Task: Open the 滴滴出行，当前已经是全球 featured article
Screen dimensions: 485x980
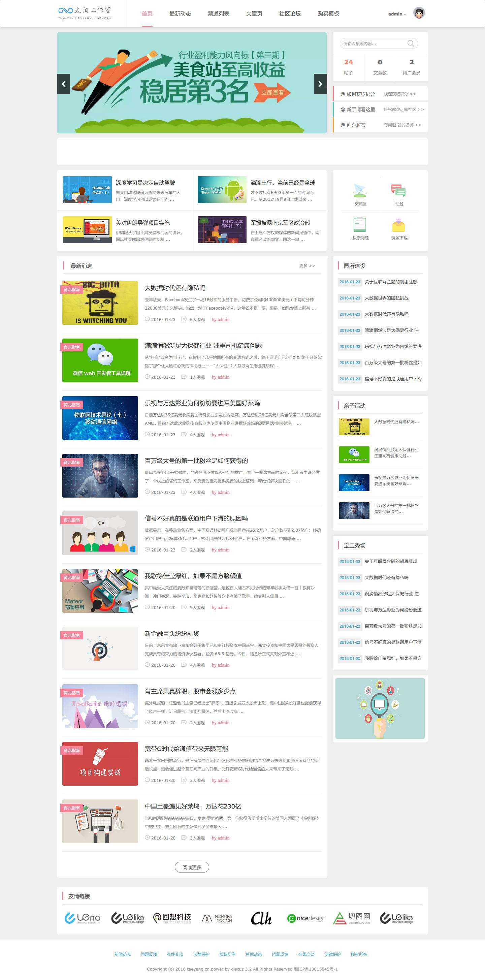Action: (x=283, y=183)
